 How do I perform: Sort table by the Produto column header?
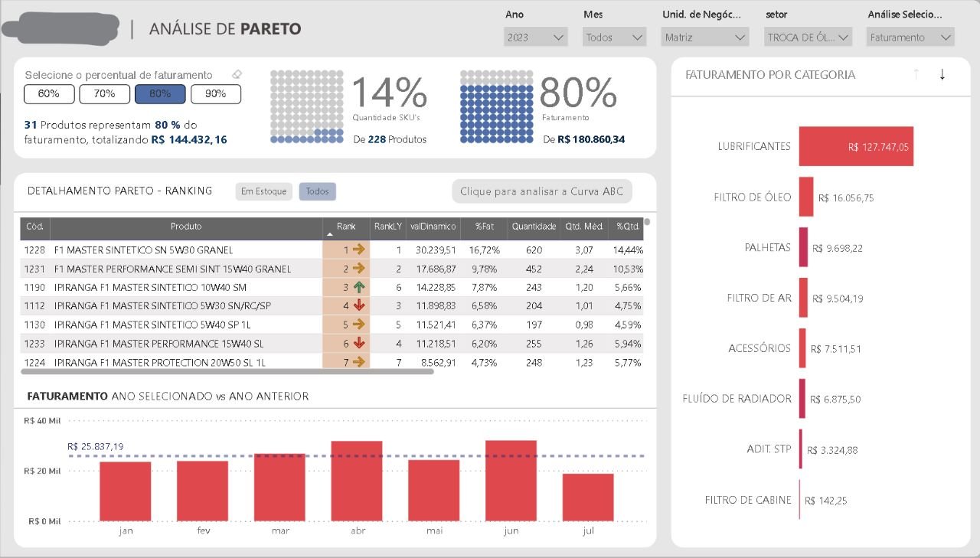(x=186, y=227)
